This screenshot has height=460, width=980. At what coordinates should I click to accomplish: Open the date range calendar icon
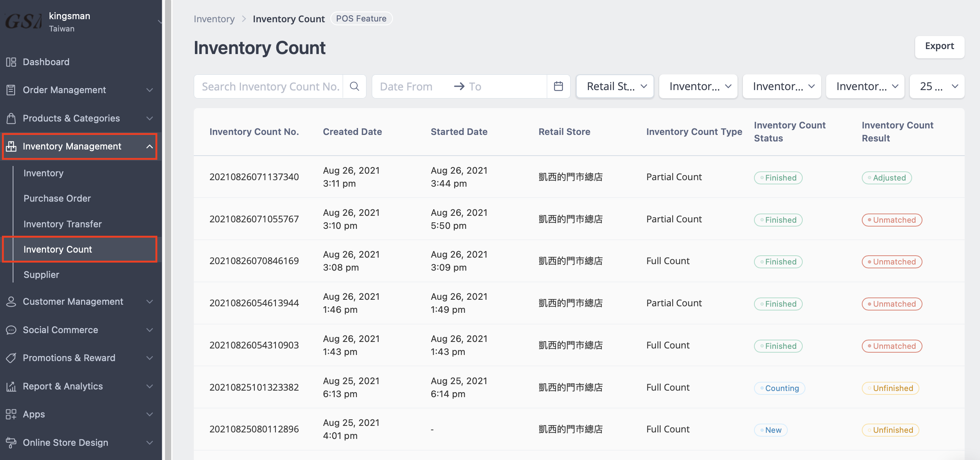[x=558, y=87]
